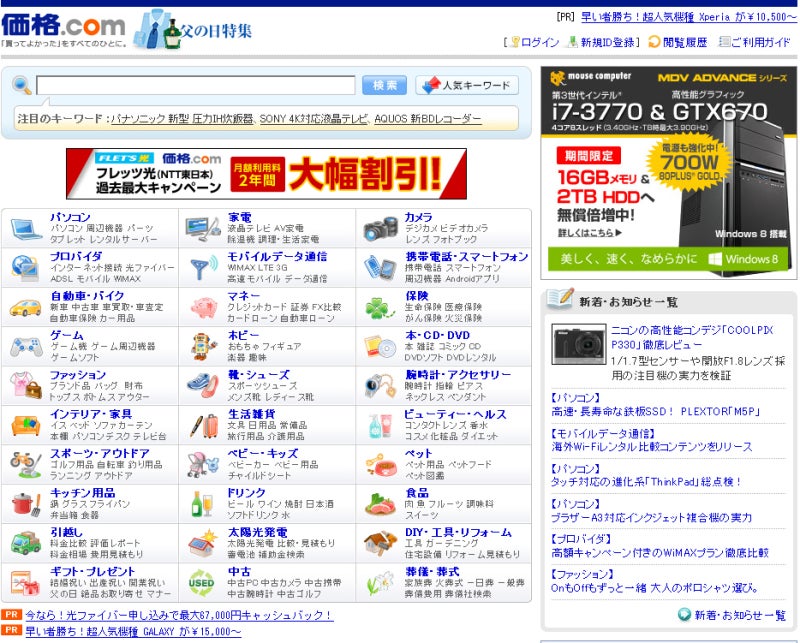Click the Nikon COOLPIX camera thumbnail
This screenshot has width=800, height=643.
(579, 344)
